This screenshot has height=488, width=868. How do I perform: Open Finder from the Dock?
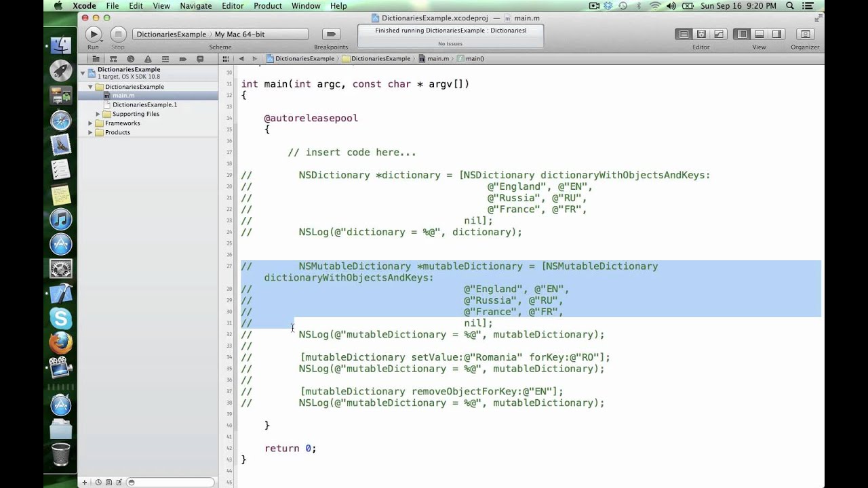tap(61, 45)
